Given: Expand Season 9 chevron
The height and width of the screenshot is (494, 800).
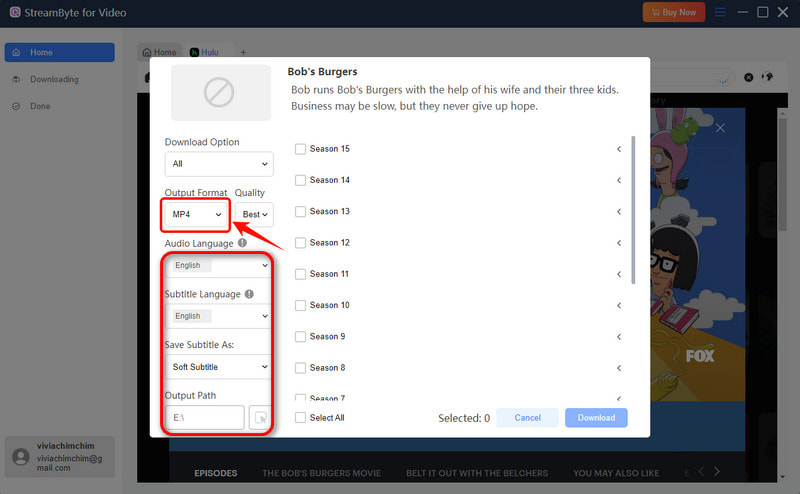Looking at the screenshot, I should click(619, 337).
